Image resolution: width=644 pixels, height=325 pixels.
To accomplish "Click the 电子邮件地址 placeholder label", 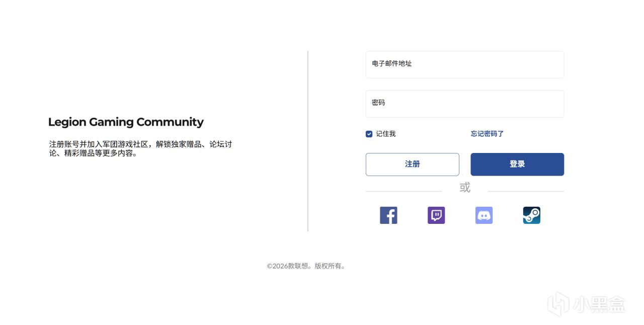I will tap(392, 63).
